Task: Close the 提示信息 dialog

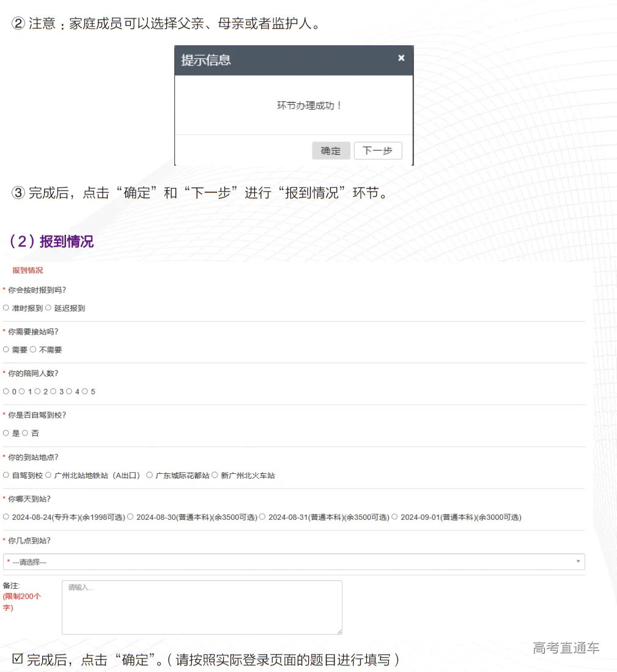Action: coord(401,58)
